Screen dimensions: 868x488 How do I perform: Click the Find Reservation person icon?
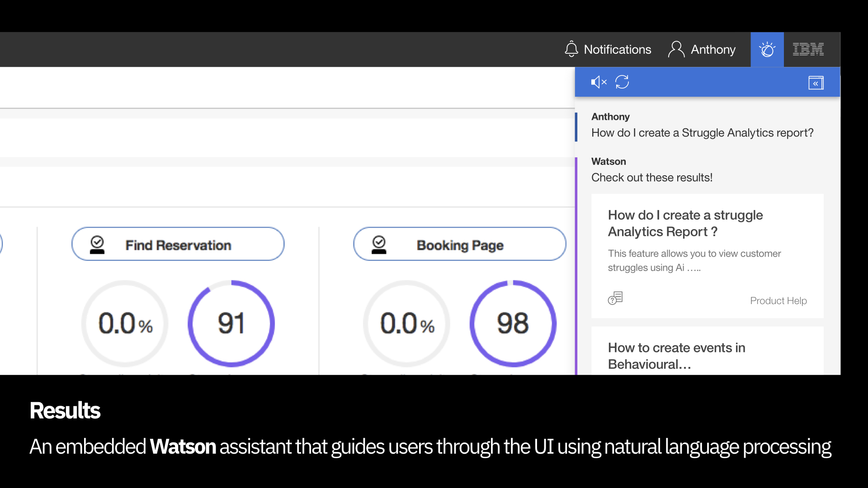(97, 244)
